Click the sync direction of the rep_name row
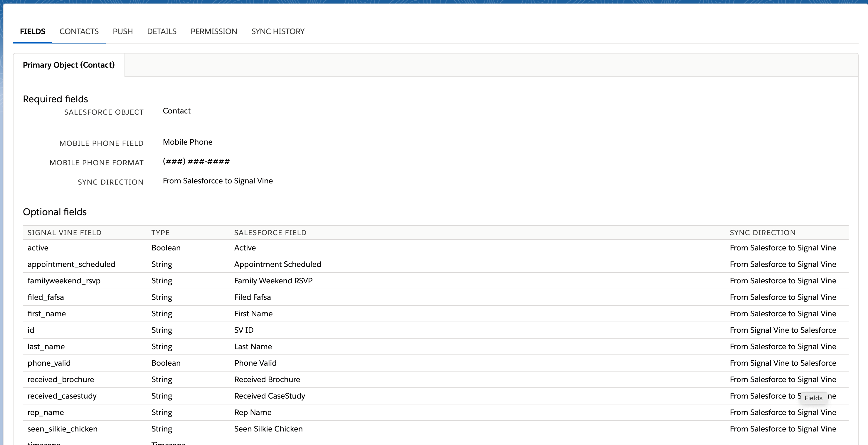 click(x=783, y=413)
